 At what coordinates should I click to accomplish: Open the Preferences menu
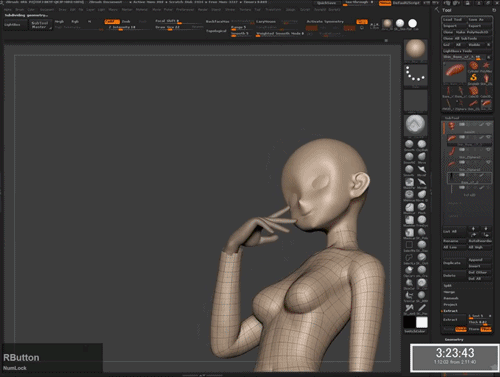pyautogui.click(x=185, y=10)
